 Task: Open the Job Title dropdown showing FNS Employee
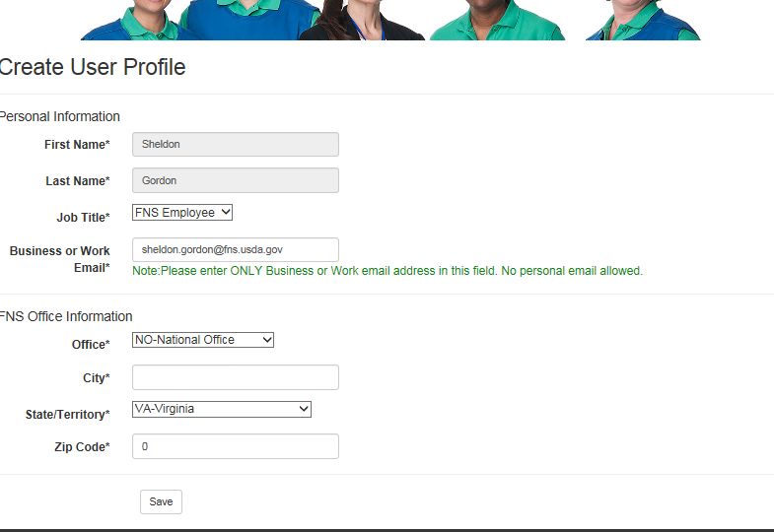pyautogui.click(x=182, y=213)
